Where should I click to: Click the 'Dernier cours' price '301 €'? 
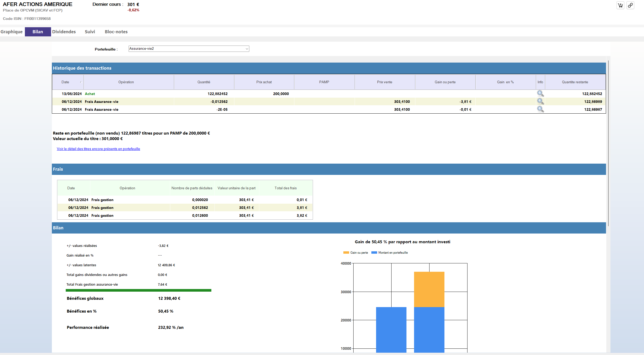[x=133, y=4]
